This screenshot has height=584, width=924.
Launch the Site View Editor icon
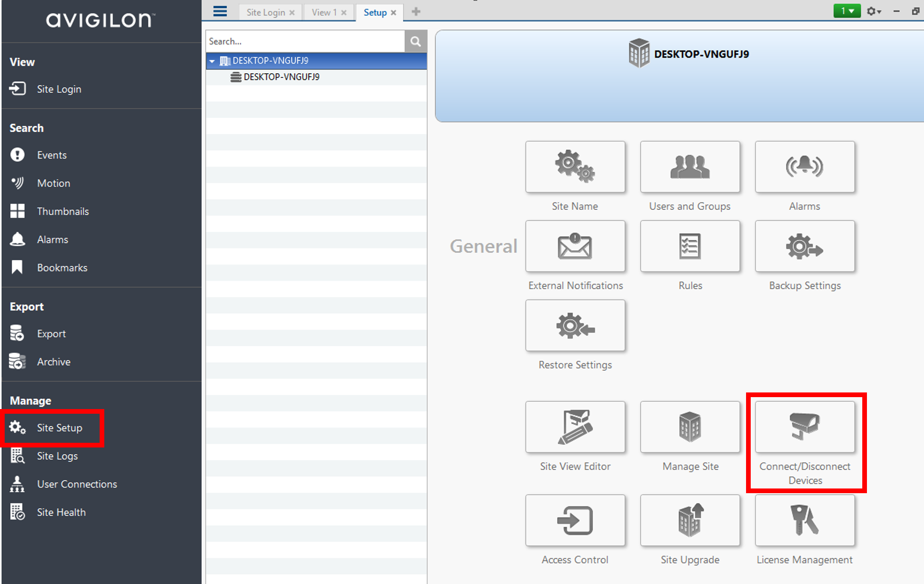(x=575, y=427)
